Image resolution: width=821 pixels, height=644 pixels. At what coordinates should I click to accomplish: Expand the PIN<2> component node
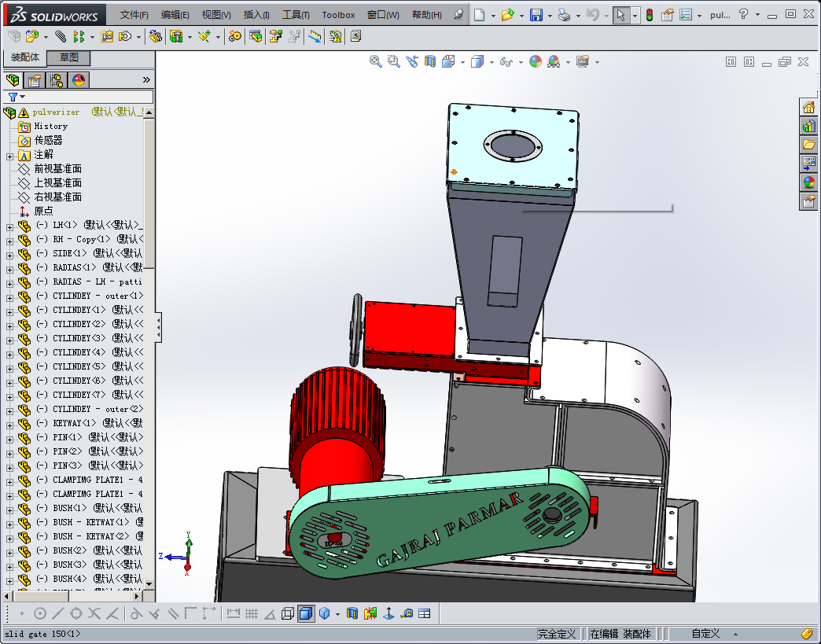click(9, 454)
